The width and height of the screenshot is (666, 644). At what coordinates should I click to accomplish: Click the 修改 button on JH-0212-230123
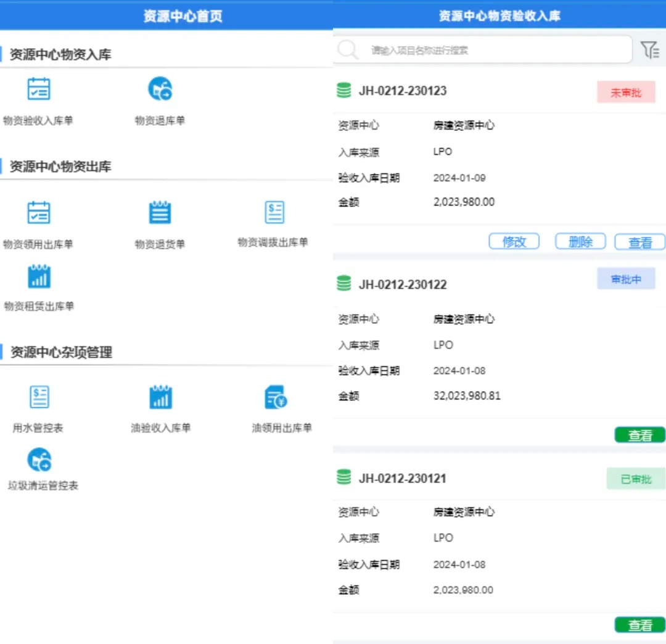(514, 241)
